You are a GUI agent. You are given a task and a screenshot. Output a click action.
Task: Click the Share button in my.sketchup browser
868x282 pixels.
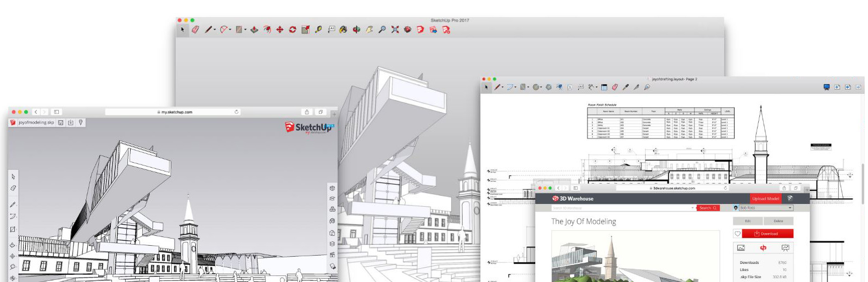307,112
